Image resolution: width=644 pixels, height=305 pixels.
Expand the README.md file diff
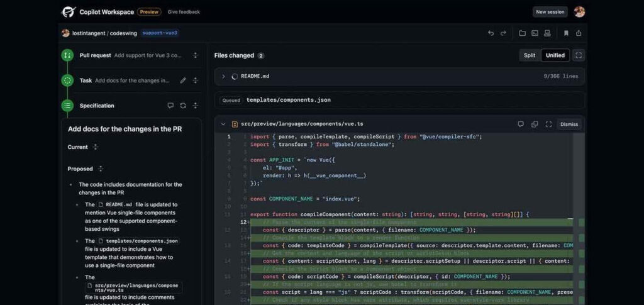click(x=223, y=76)
